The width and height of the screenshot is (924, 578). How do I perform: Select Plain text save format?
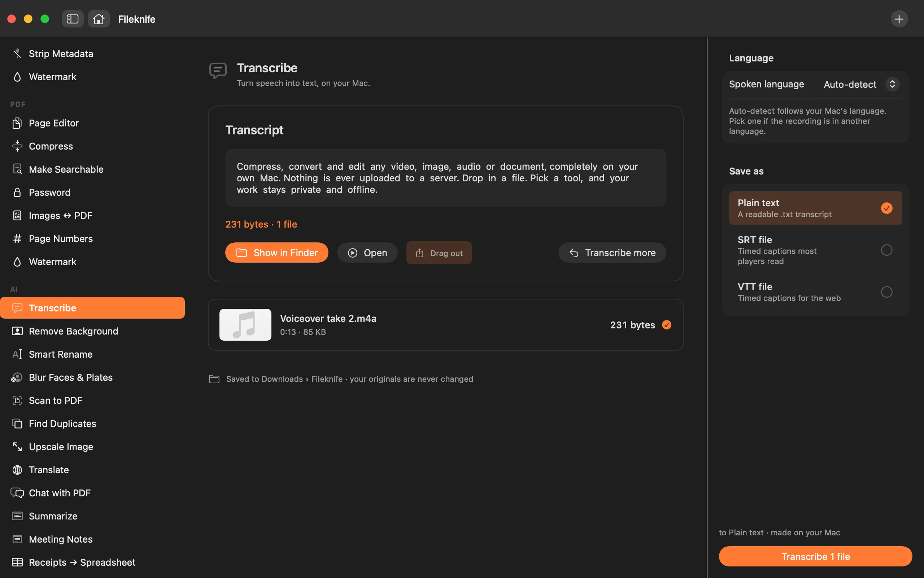point(815,208)
